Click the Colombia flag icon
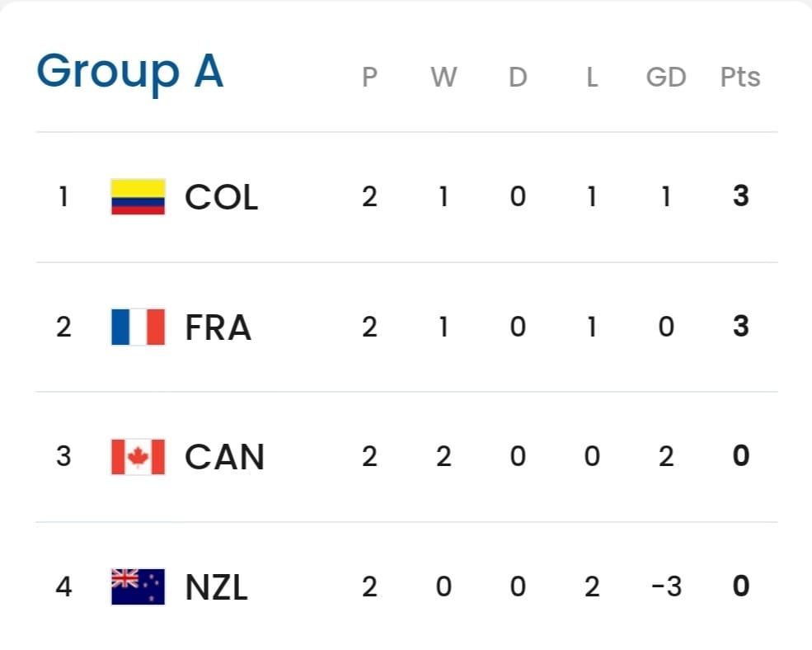 (x=138, y=197)
